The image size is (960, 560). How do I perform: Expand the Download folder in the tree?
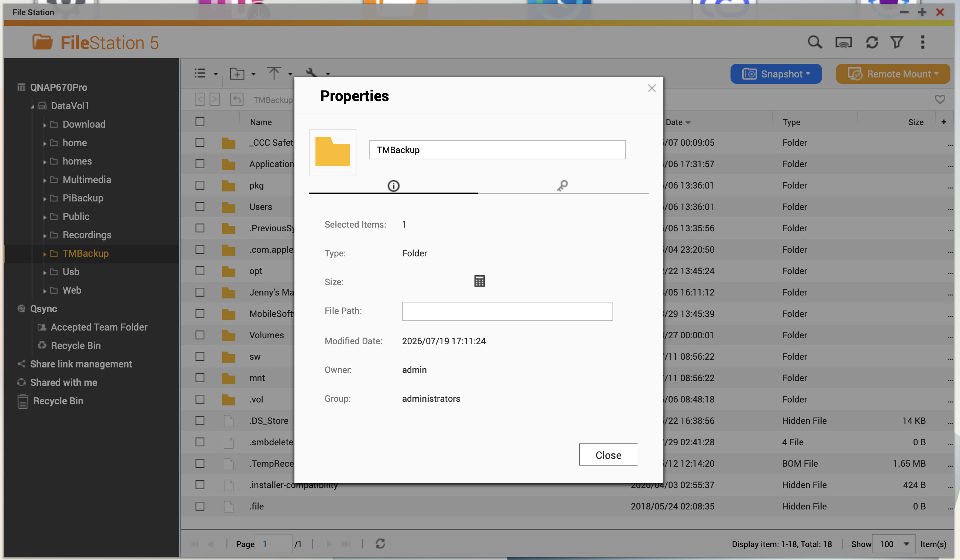[x=45, y=125]
